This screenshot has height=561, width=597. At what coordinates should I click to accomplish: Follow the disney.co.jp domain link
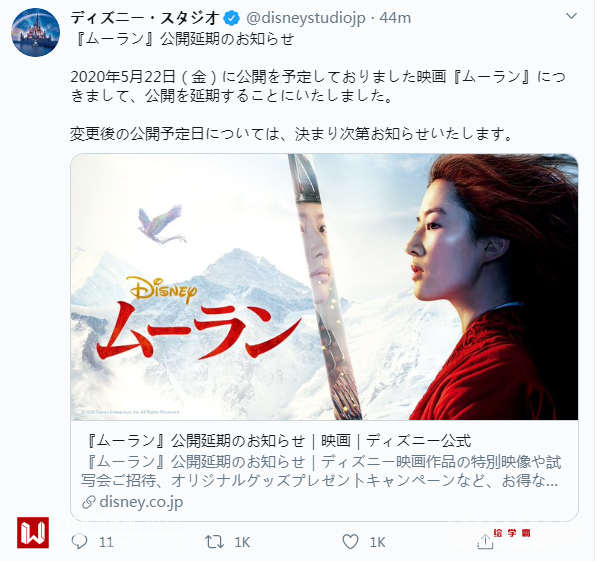(x=141, y=502)
